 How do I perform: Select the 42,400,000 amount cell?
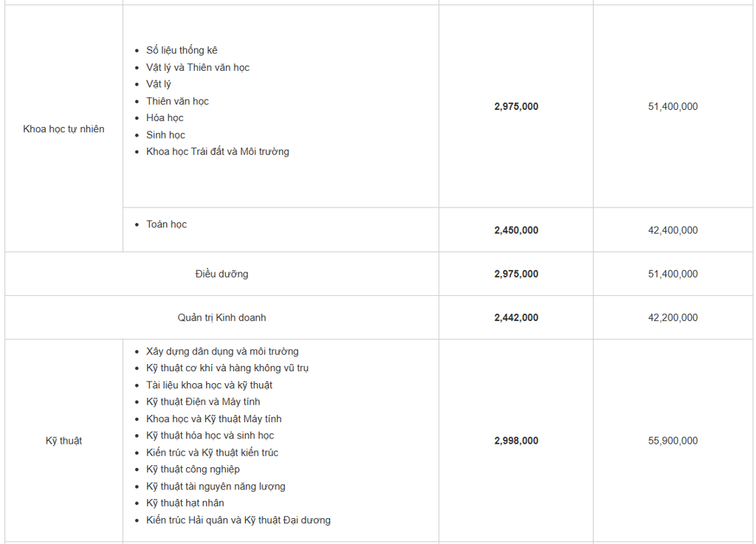click(673, 230)
